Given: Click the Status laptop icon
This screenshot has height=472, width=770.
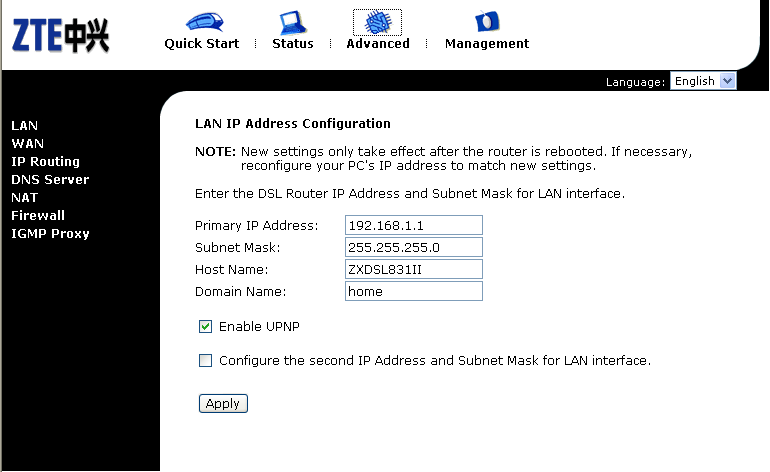Looking at the screenshot, I should 293,23.
